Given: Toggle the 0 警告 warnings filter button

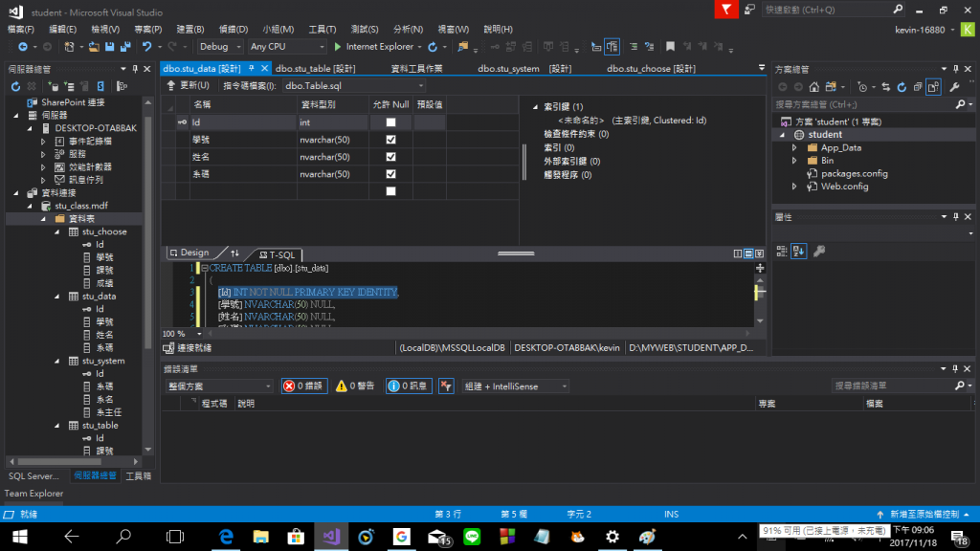Looking at the screenshot, I should (355, 386).
